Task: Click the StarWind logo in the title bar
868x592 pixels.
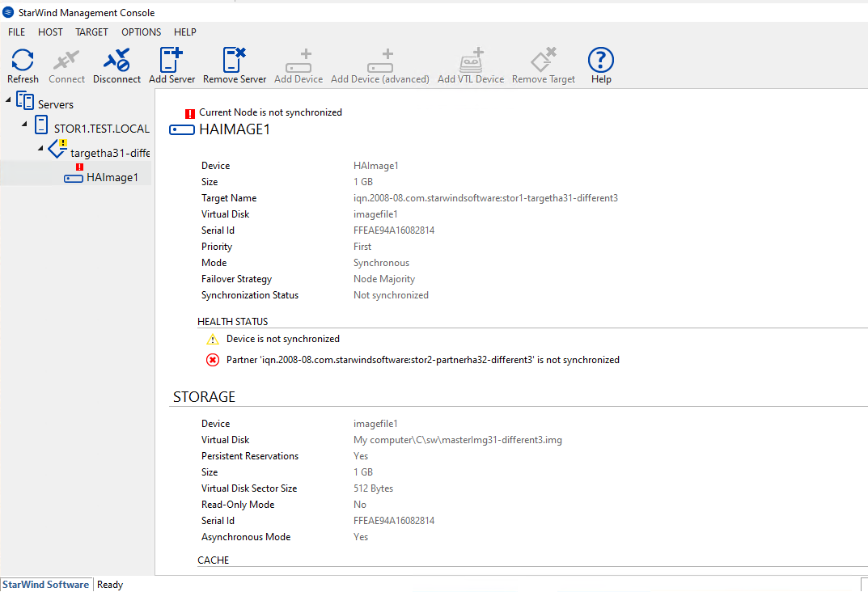Action: coord(8,12)
